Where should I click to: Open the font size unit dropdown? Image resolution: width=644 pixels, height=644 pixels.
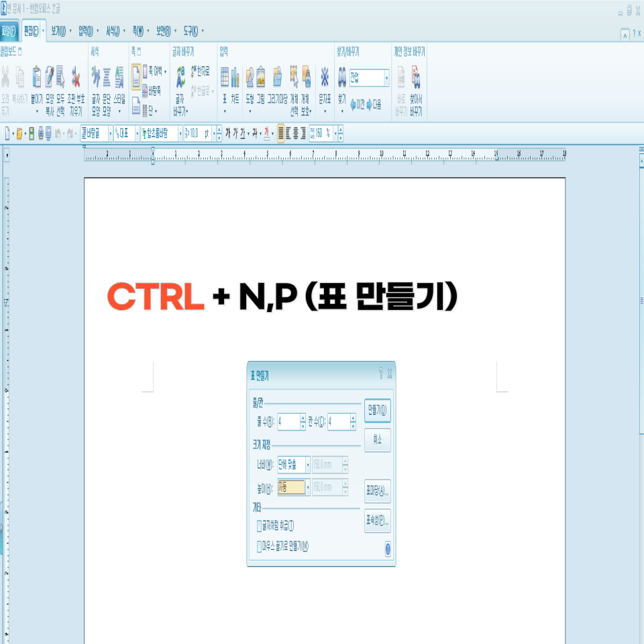pos(214,133)
